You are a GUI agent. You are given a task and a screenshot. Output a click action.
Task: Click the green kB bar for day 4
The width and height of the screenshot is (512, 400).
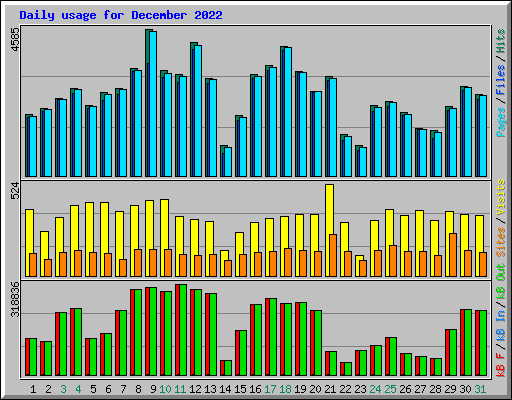[78, 342]
